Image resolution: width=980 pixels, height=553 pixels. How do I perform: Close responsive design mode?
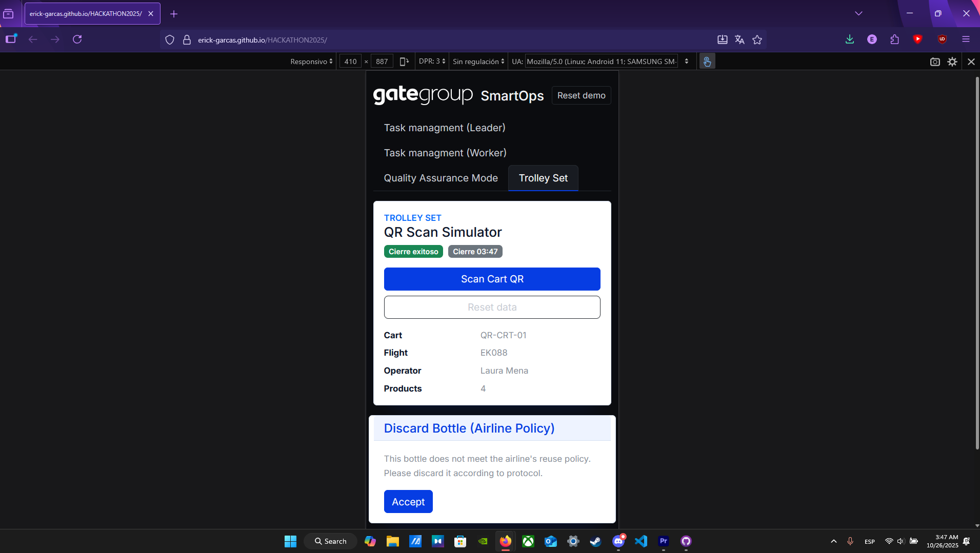[971, 62]
